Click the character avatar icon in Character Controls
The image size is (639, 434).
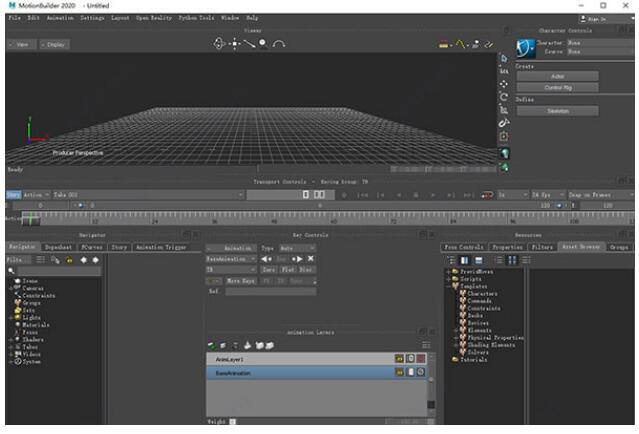point(526,48)
